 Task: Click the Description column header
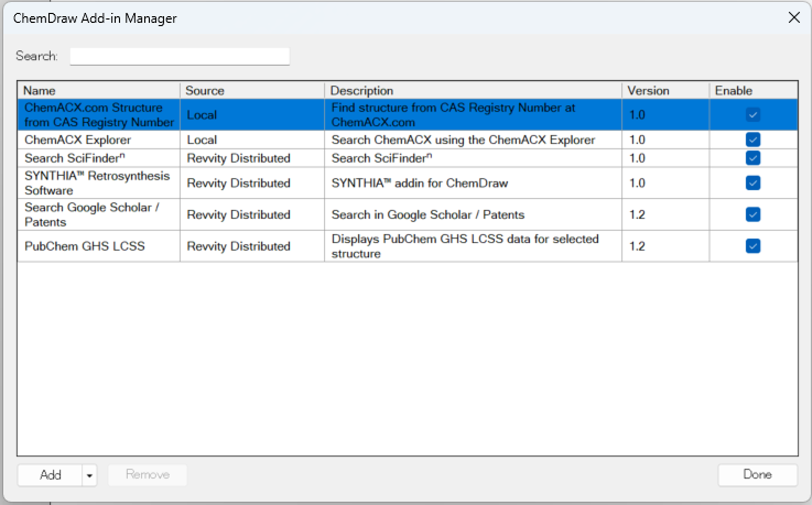coord(473,91)
